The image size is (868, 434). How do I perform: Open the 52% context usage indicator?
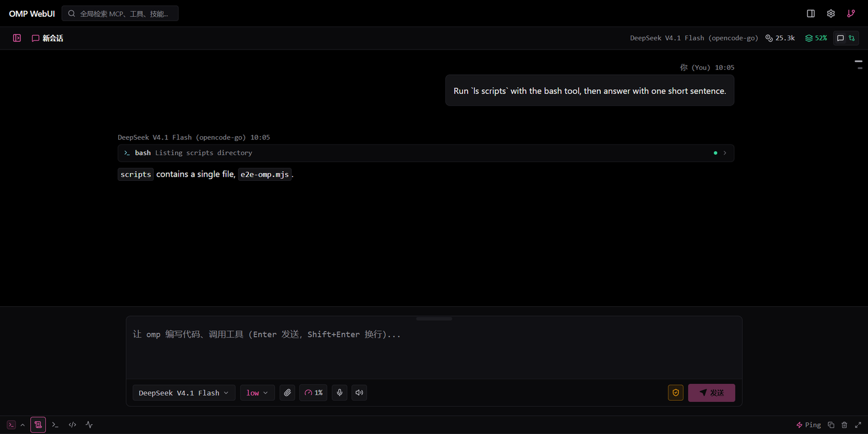816,38
